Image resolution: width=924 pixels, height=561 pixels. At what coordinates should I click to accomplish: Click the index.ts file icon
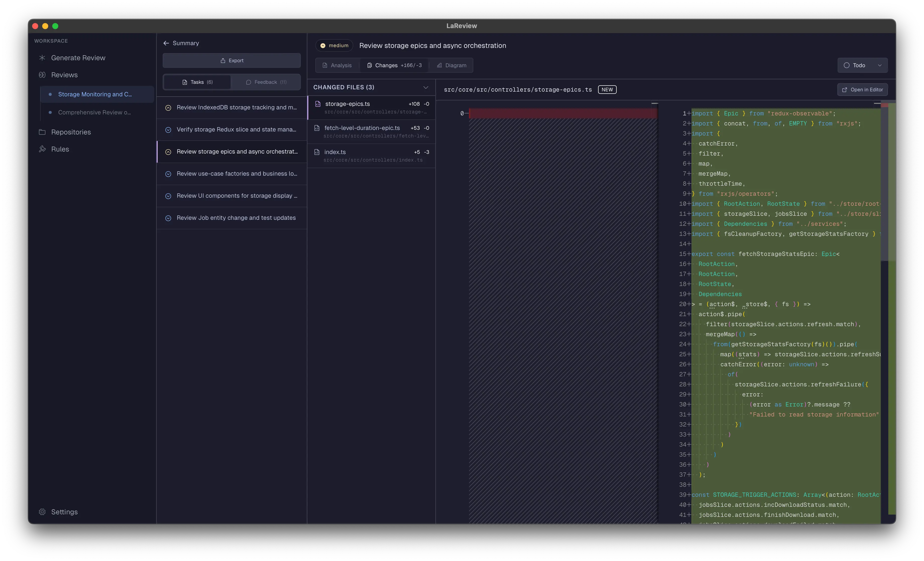pos(317,152)
